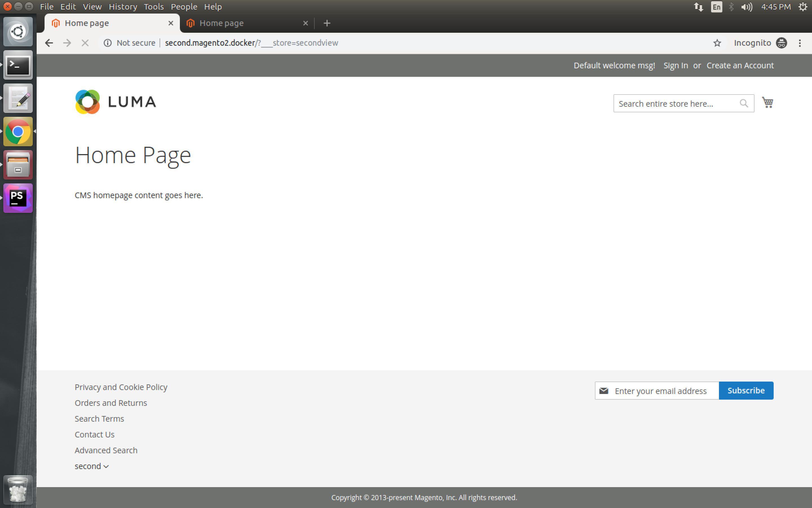The width and height of the screenshot is (812, 508).
Task: Click the Sign In link
Action: pos(676,65)
